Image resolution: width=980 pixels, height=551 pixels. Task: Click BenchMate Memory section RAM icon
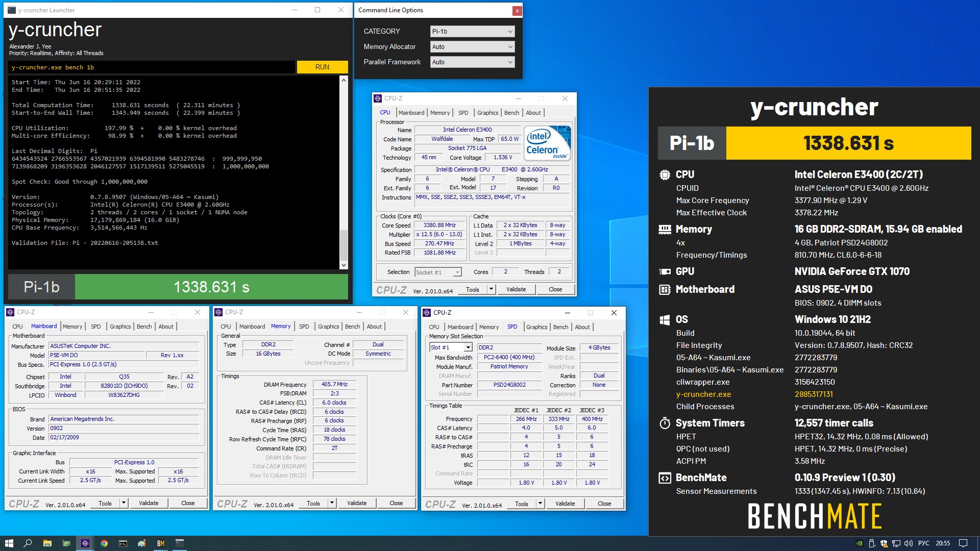[665, 230]
